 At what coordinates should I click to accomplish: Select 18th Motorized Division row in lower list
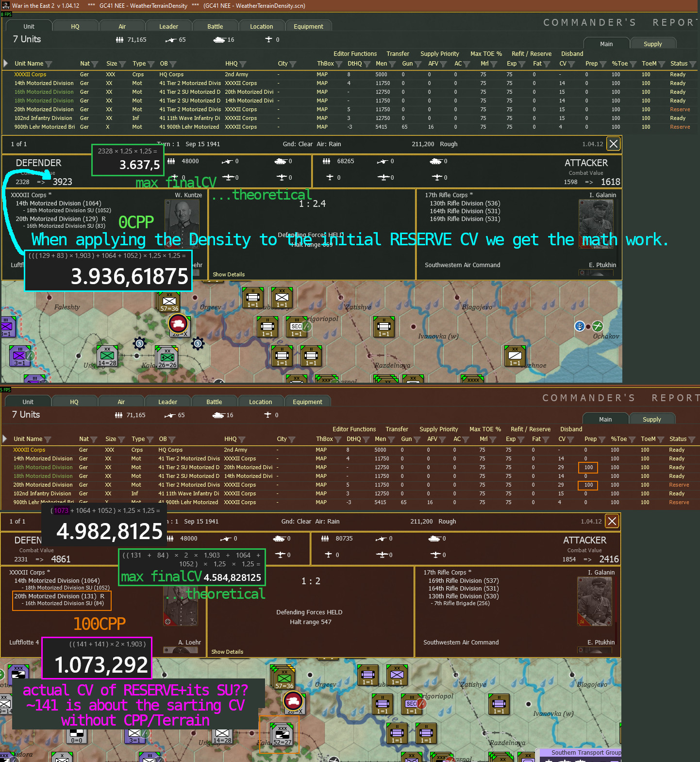[350, 476]
